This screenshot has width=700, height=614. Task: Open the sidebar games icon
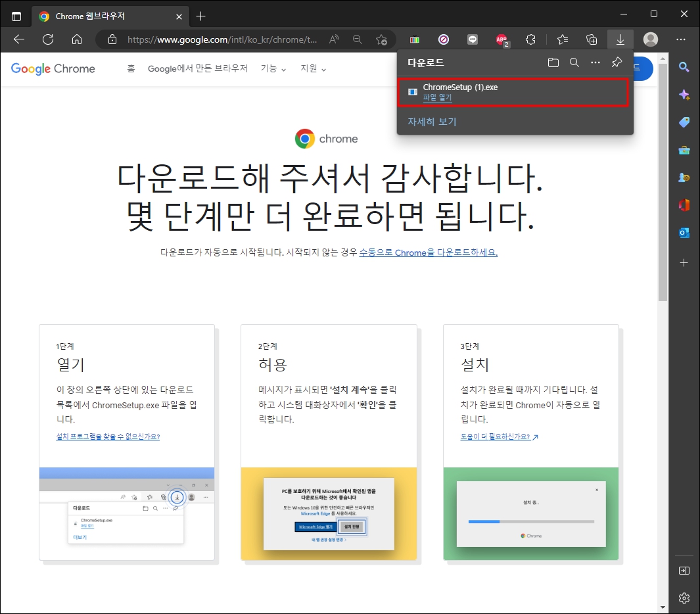684,177
